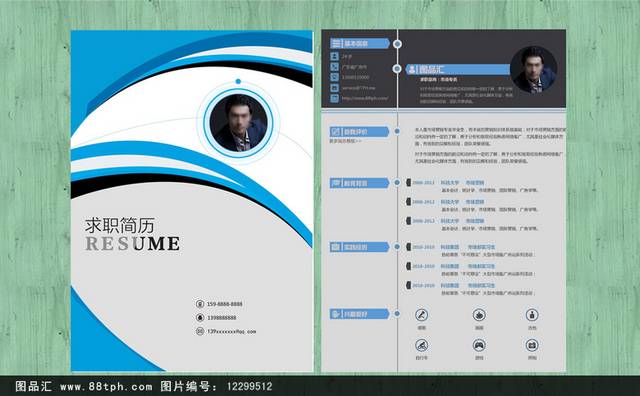Click the timeline dot beside 兴趣爱好

tap(397, 314)
